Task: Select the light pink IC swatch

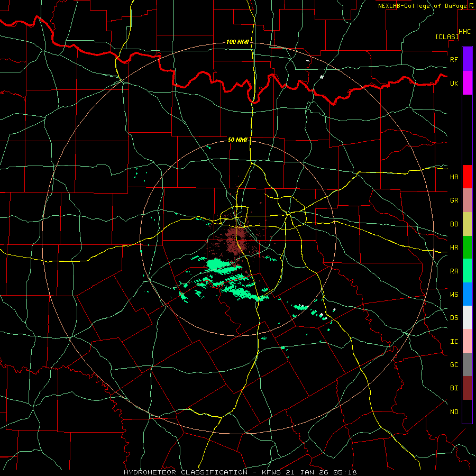Action: click(467, 341)
